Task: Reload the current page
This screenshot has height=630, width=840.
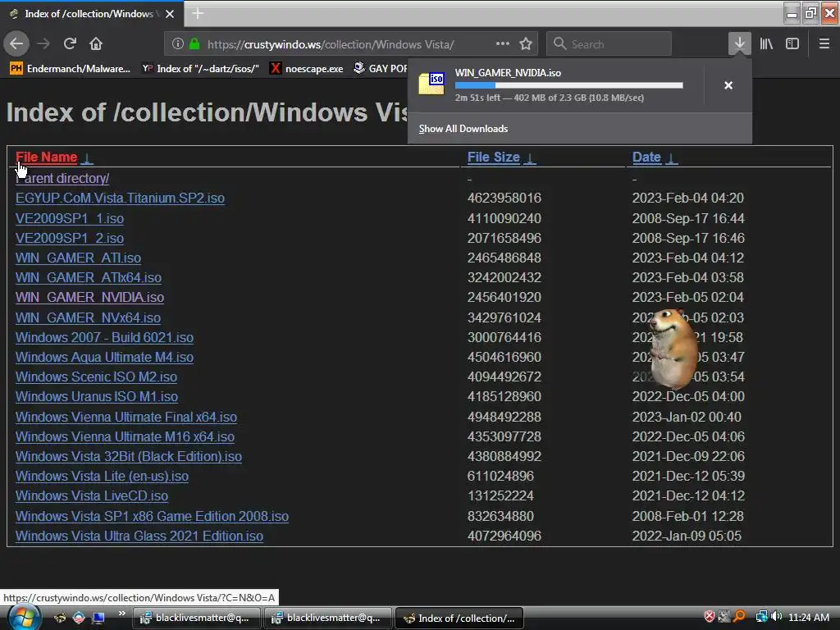Action: pos(70,43)
